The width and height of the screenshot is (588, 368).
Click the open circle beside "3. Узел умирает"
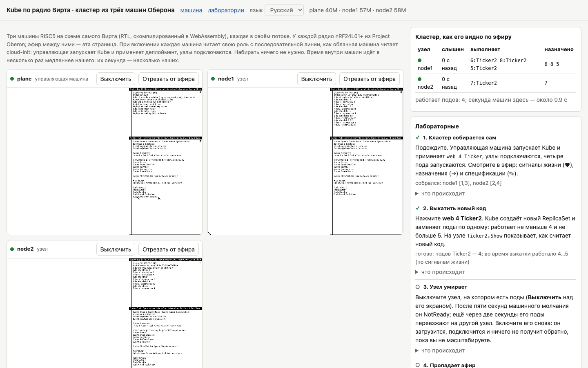click(417, 287)
